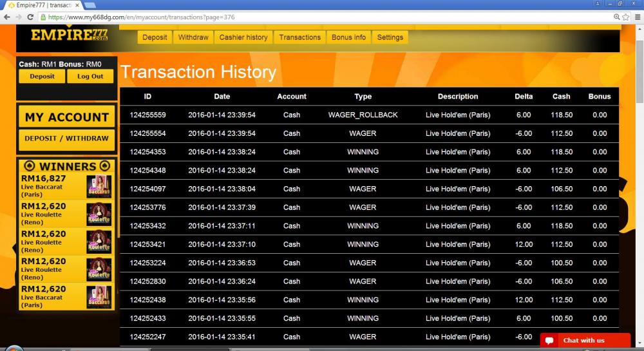Bookmark page using the star icon

626,17
